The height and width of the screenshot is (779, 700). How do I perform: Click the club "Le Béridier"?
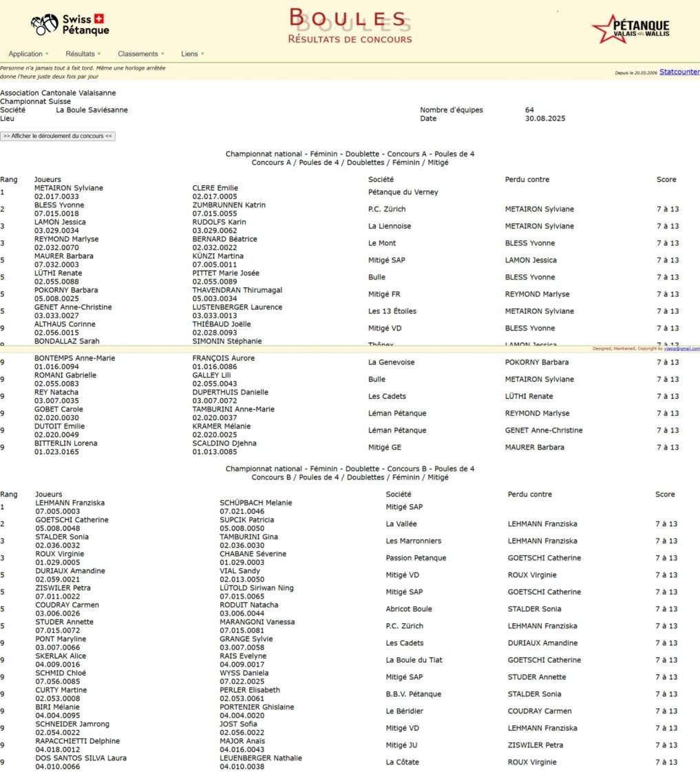(x=405, y=711)
